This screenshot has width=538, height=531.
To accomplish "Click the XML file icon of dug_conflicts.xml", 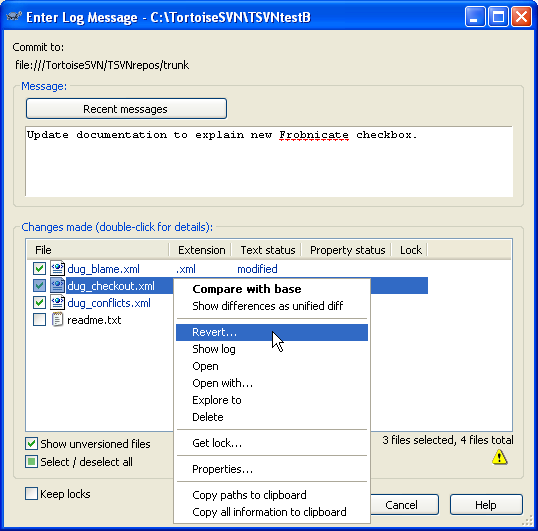I will pos(57,303).
